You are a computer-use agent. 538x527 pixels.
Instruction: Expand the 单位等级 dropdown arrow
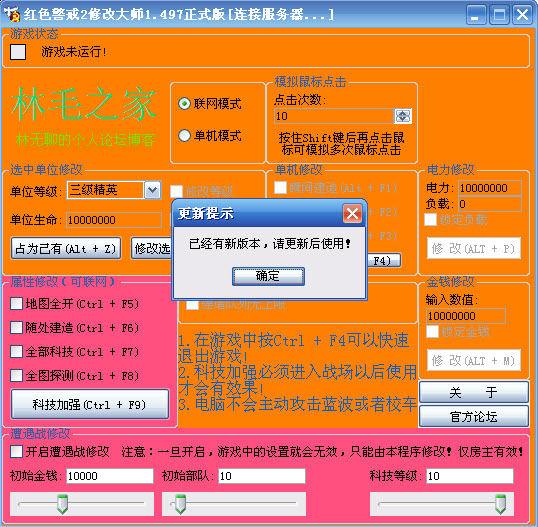tap(152, 190)
